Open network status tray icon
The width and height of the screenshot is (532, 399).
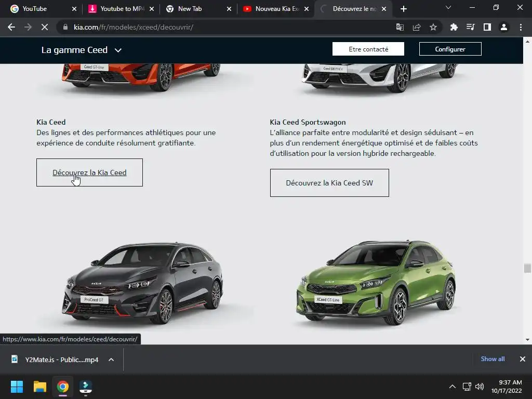tap(467, 387)
